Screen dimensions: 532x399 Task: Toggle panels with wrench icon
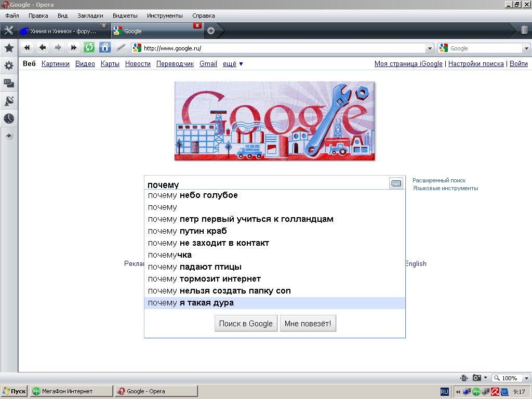click(9, 30)
